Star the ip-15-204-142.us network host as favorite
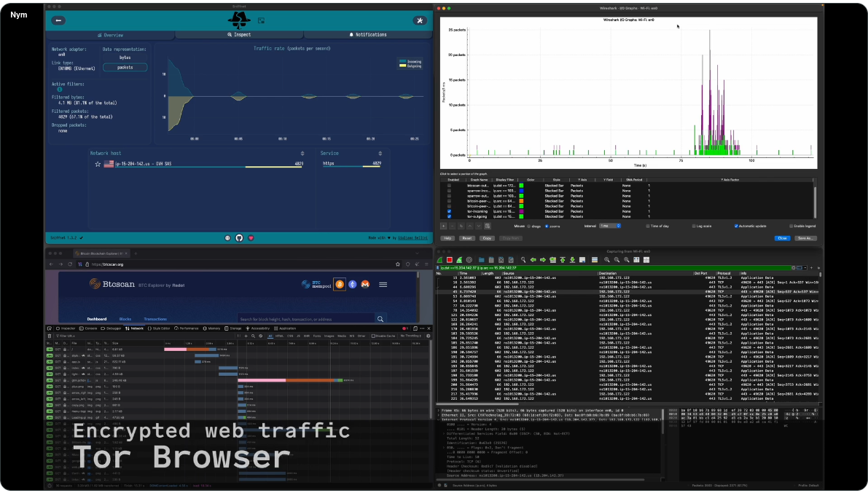Image resolution: width=868 pixels, height=493 pixels. [98, 164]
